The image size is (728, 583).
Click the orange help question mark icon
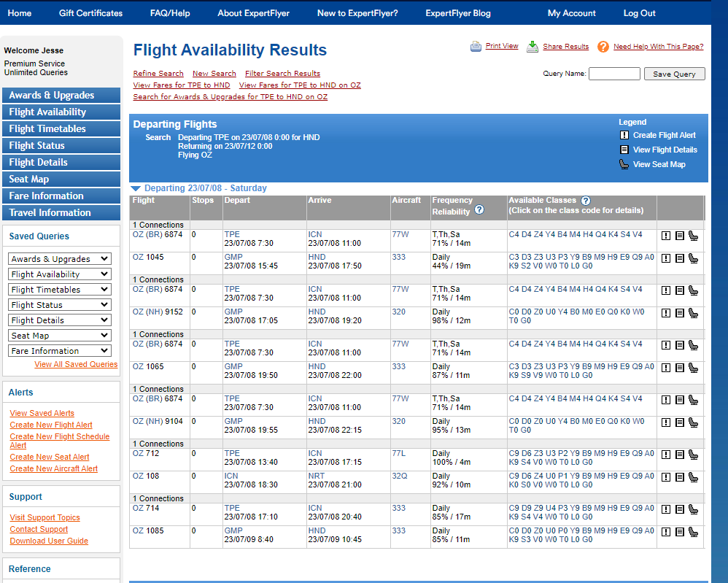[x=603, y=47]
